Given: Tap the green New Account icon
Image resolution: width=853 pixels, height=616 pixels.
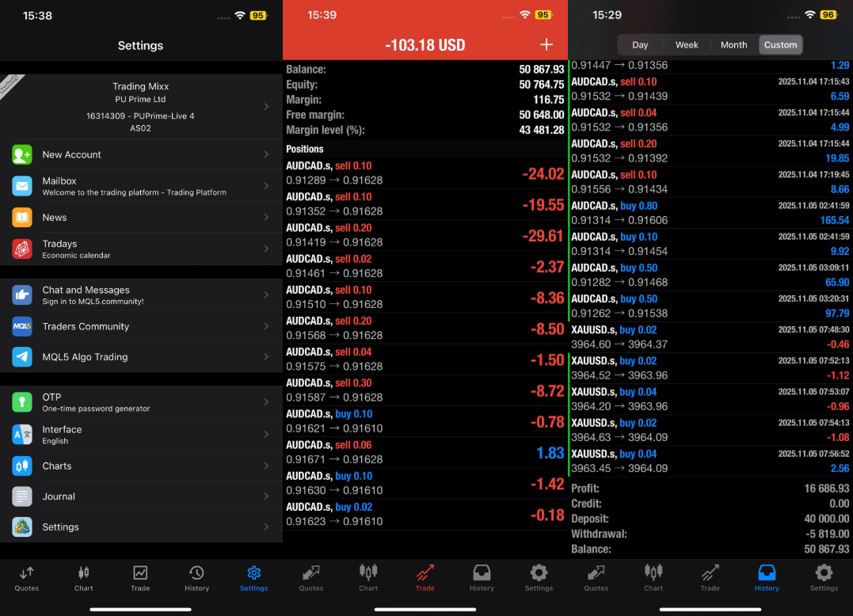Looking at the screenshot, I should coord(22,154).
